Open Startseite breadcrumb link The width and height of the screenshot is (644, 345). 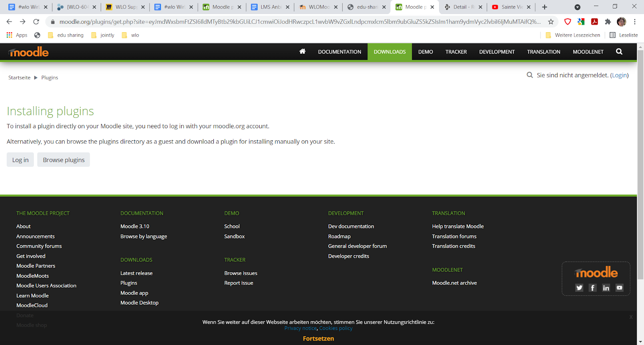19,78
